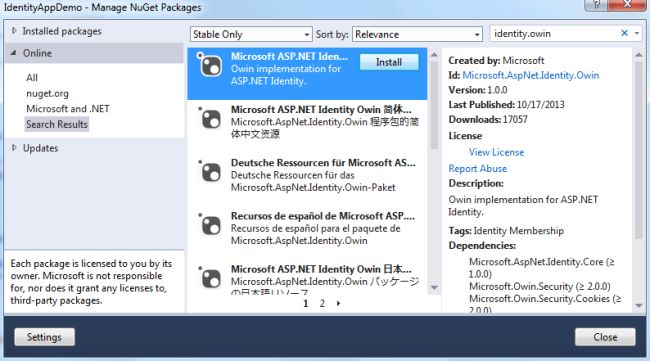Select the Microsoft ASP.NET Identity Owin 简体 title
Image resolution: width=650 pixels, height=361 pixels.
321,109
